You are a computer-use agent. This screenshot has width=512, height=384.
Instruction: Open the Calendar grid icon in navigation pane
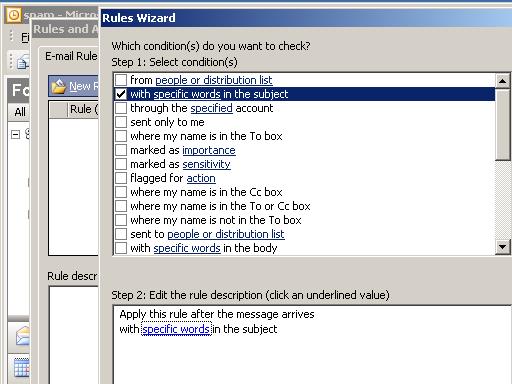(x=22, y=368)
